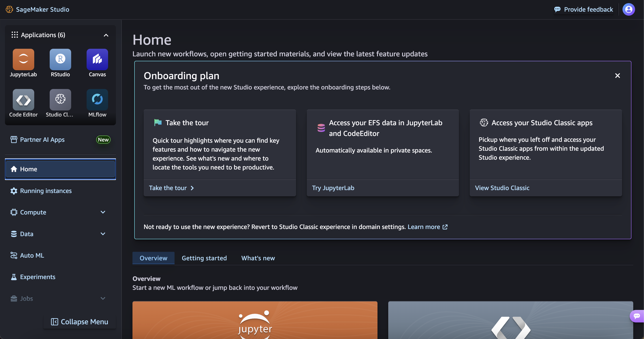The image size is (644, 339).
Task: Collapse the Applications section chevron
Action: tap(106, 35)
